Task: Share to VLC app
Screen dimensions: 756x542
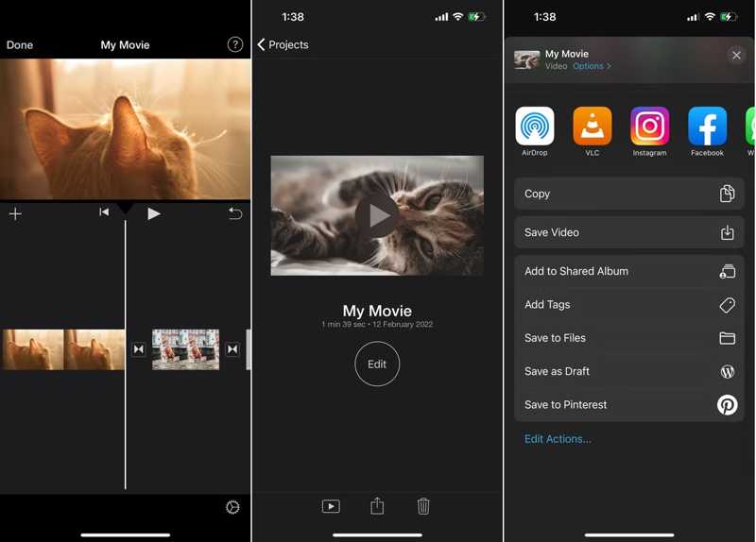Action: coord(593,131)
